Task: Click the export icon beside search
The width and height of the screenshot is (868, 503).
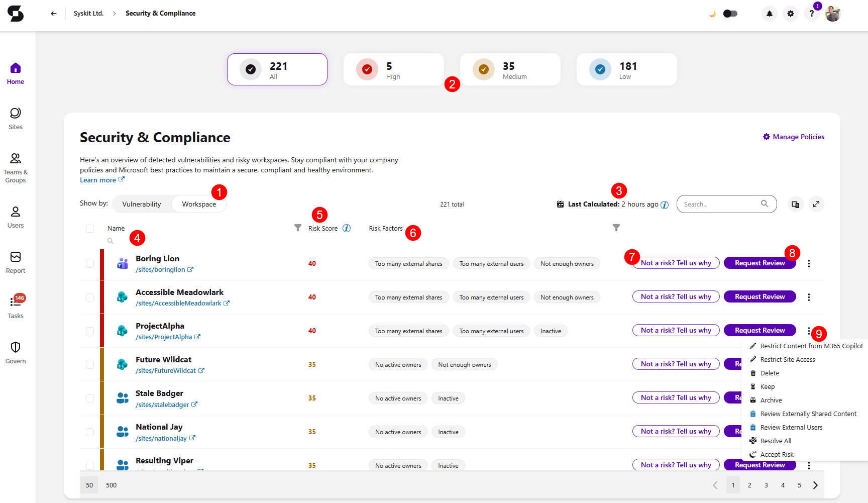Action: pos(795,204)
